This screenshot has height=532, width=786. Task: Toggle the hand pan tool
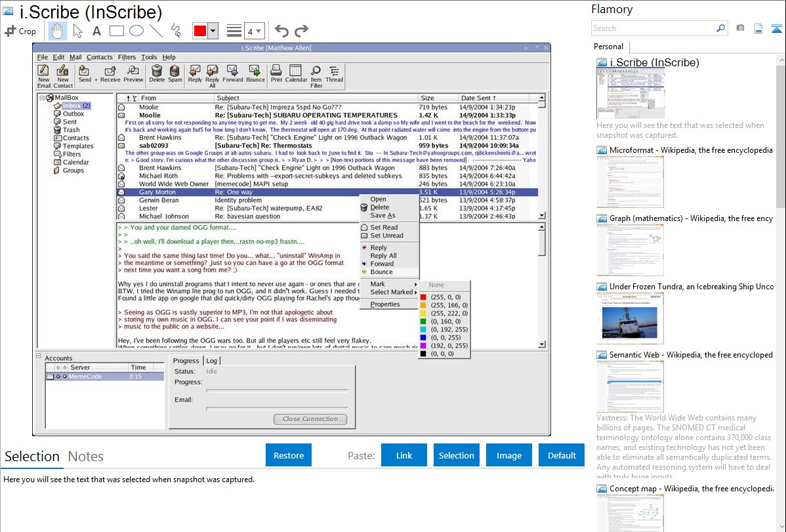tap(57, 31)
